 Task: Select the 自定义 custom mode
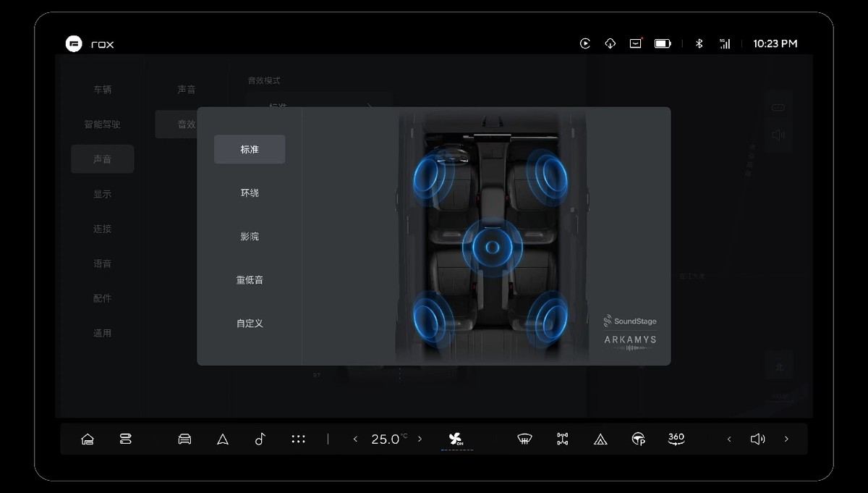[250, 323]
